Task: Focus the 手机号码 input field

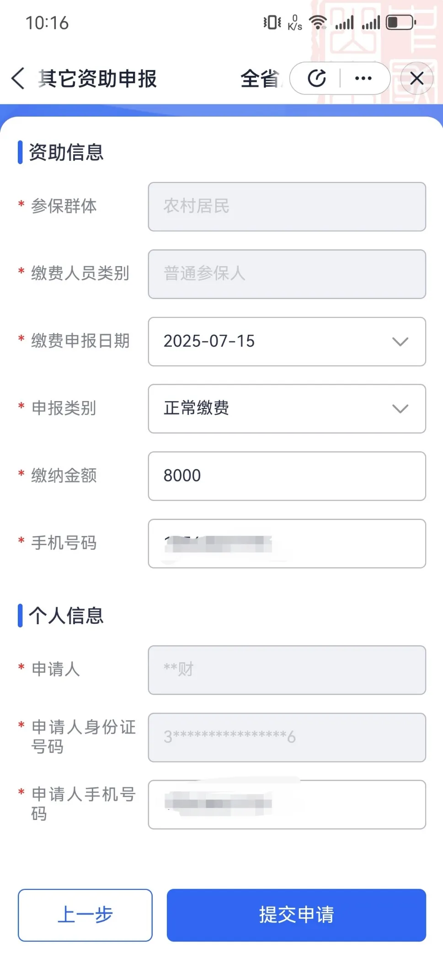Action: coord(287,543)
